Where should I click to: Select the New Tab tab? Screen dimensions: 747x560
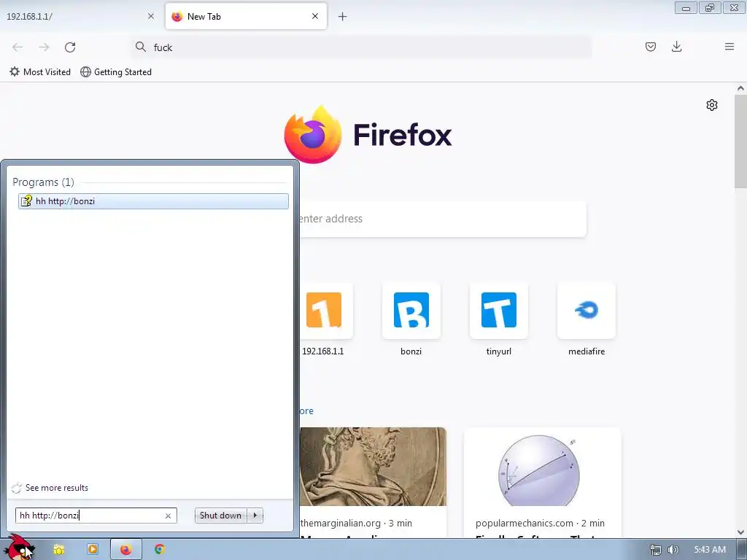coord(246,16)
